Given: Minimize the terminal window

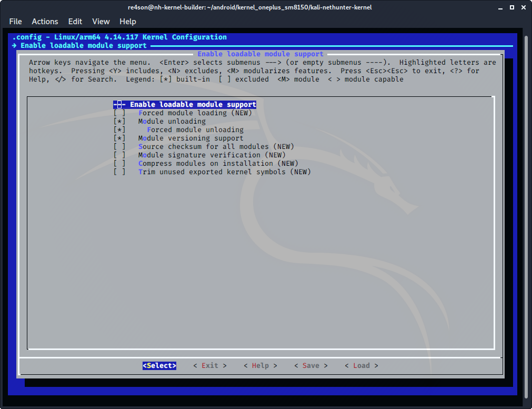Looking at the screenshot, I should pos(498,7).
